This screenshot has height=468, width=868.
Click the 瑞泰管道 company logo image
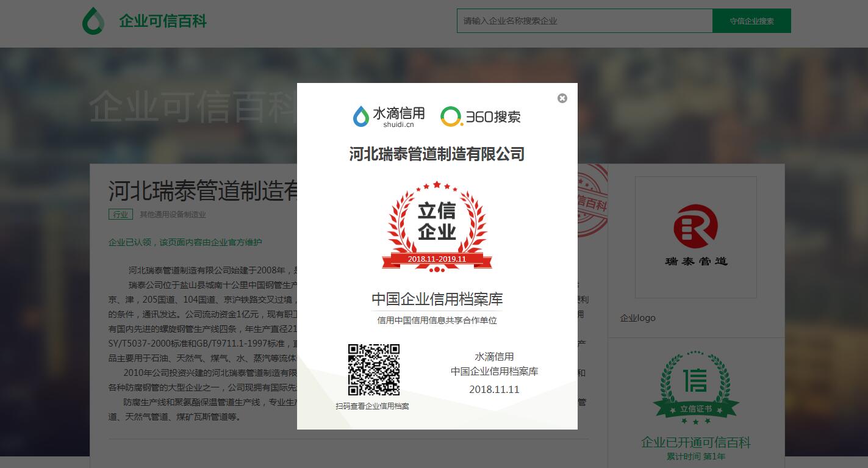click(x=696, y=237)
